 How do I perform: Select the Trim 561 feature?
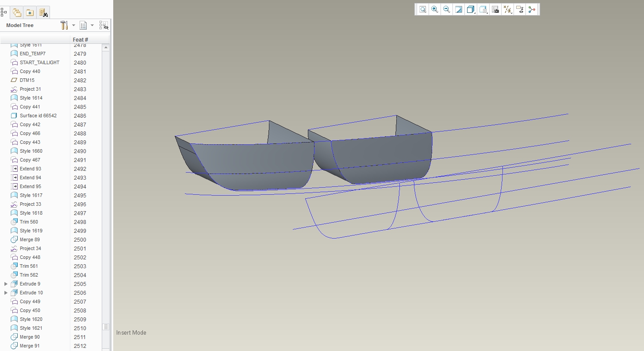(29, 266)
